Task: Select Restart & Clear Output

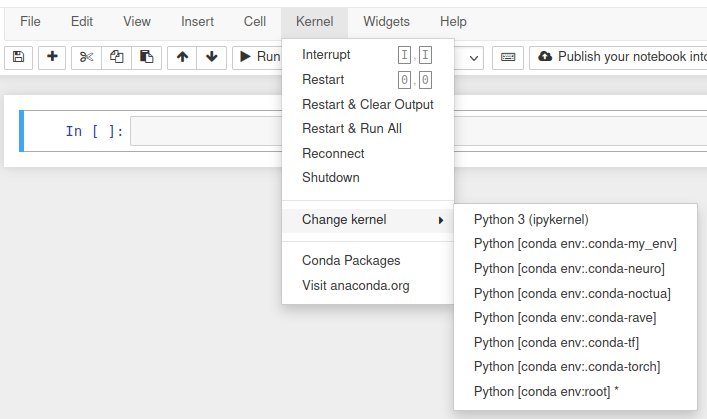Action: 367,104
